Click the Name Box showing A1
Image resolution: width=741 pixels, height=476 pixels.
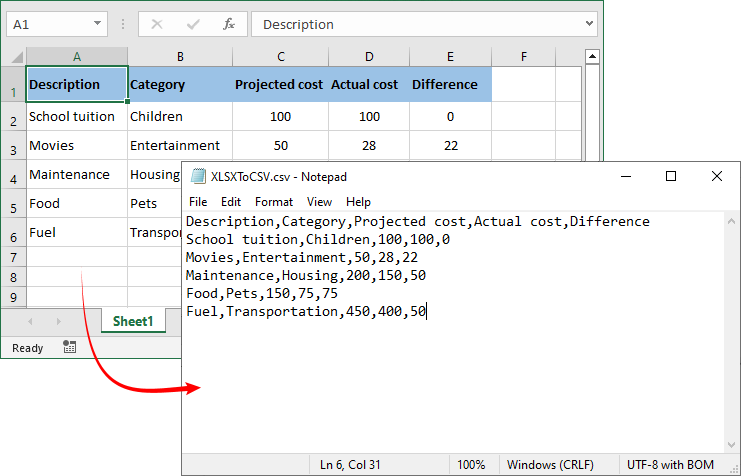[x=57, y=24]
